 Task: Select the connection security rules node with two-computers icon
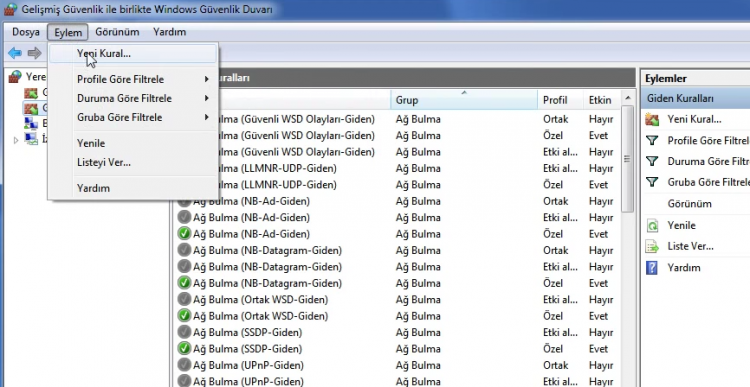pyautogui.click(x=31, y=123)
